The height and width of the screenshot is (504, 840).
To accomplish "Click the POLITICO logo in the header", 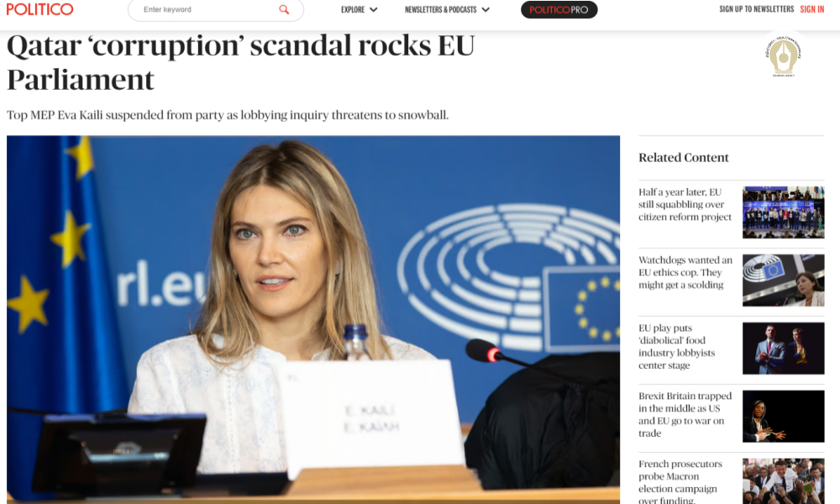I will point(39,9).
